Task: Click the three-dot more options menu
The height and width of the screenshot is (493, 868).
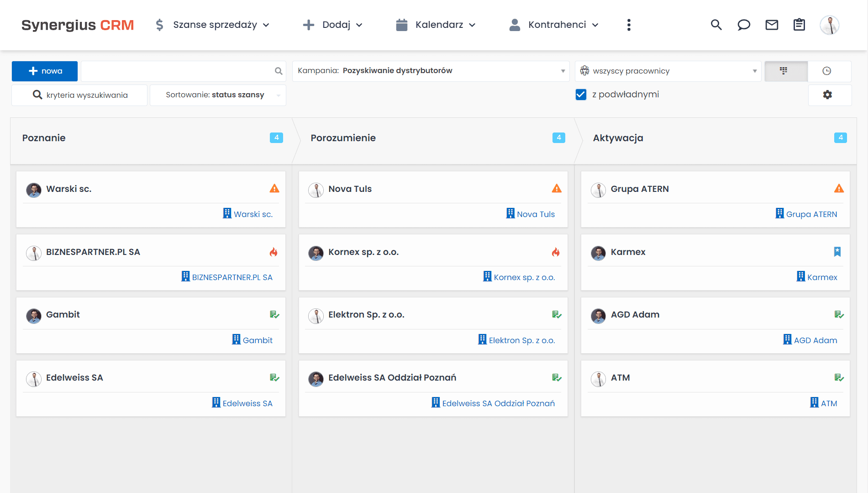Action: click(629, 25)
